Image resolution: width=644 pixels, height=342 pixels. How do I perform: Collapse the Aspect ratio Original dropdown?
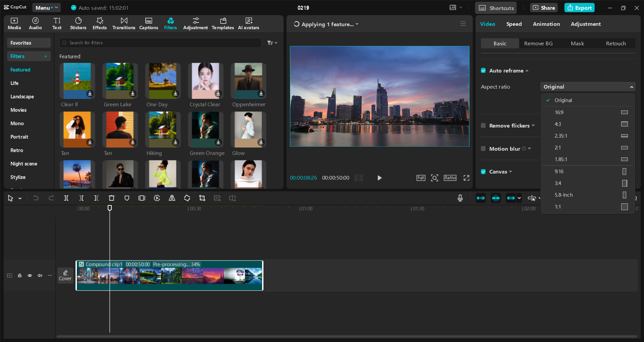[587, 87]
